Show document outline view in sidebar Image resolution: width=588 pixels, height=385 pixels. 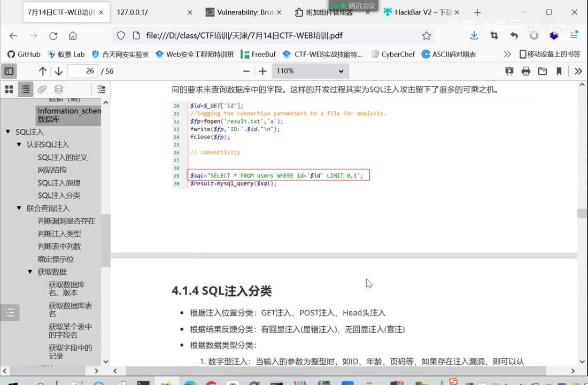26,89
